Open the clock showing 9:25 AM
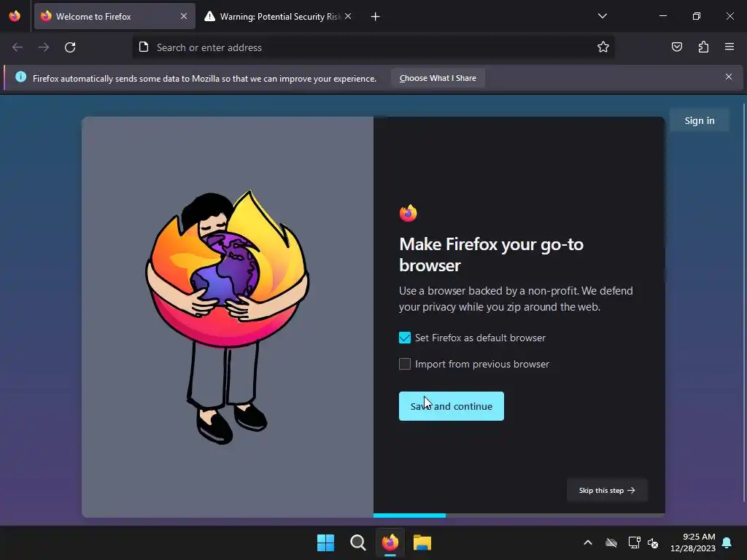 693,542
